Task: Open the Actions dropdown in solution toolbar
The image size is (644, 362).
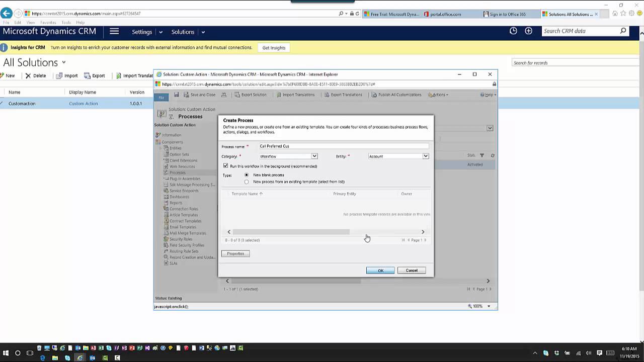Action: (438, 95)
